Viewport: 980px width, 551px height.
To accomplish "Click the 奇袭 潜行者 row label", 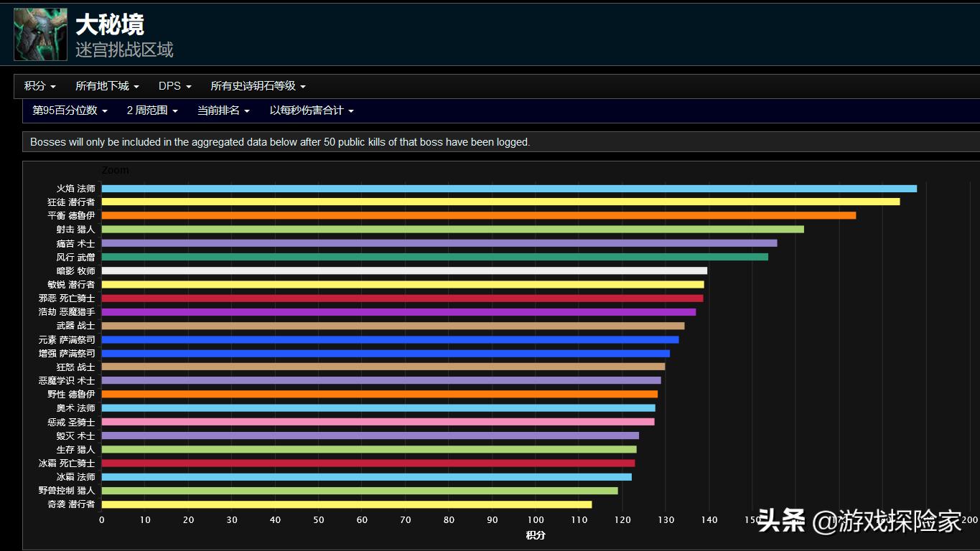I will point(71,504).
